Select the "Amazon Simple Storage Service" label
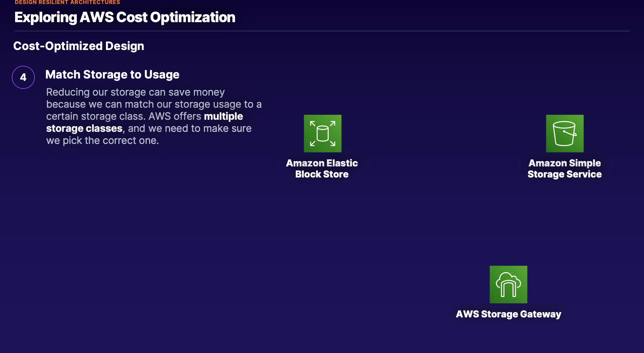644x353 pixels. pos(565,168)
